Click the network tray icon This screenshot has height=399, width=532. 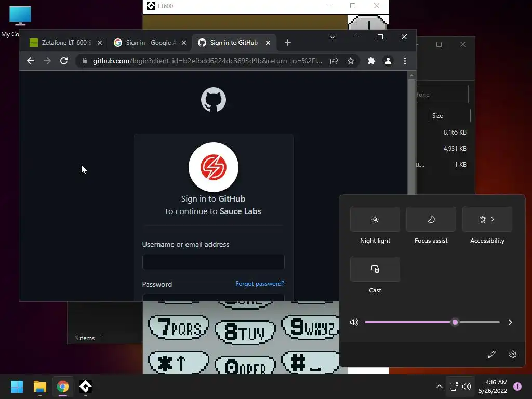coord(454,387)
